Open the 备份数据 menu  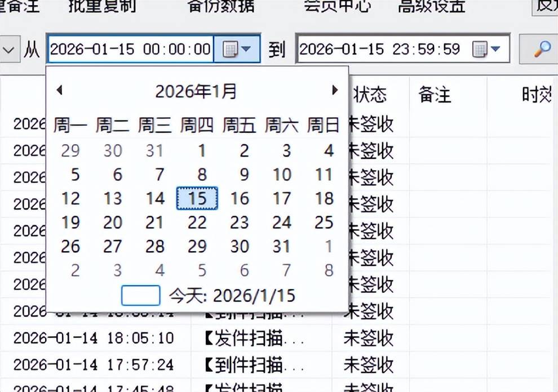[x=220, y=6]
